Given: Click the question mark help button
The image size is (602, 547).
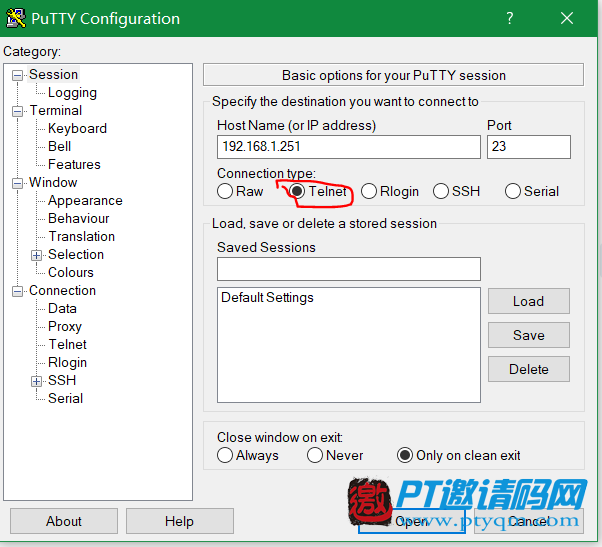Looking at the screenshot, I should (x=509, y=18).
